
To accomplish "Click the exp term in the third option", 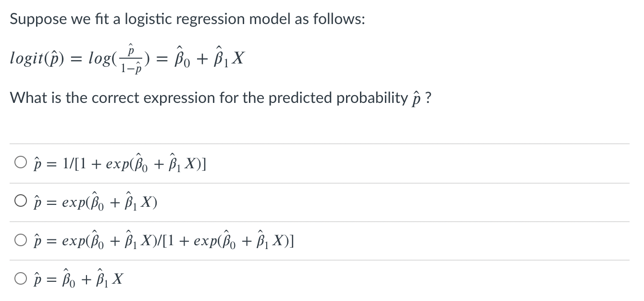I will point(74,239).
